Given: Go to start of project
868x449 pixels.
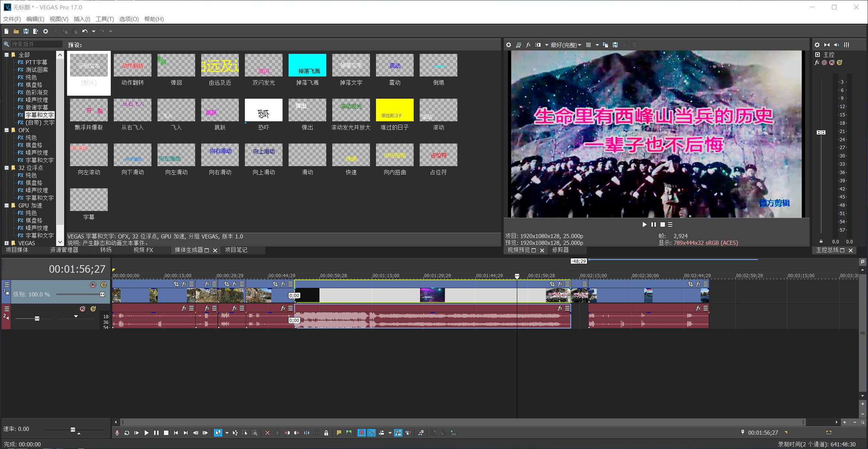Looking at the screenshot, I should (x=176, y=433).
